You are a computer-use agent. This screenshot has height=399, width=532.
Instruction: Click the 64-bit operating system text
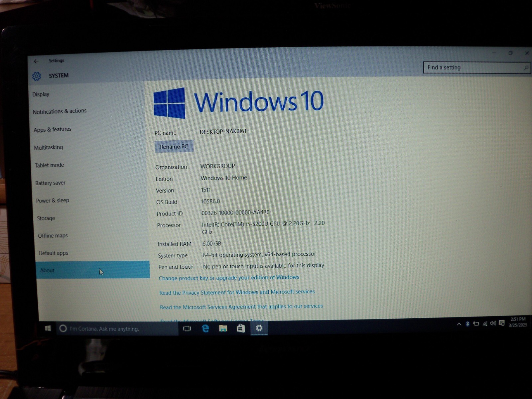click(x=259, y=255)
